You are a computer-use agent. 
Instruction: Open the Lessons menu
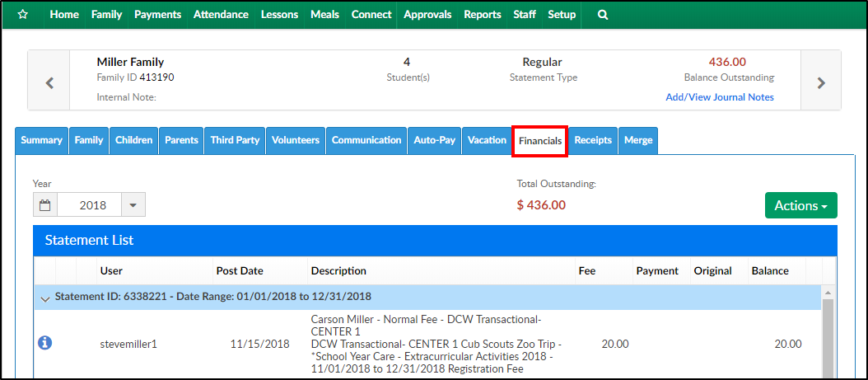point(279,15)
